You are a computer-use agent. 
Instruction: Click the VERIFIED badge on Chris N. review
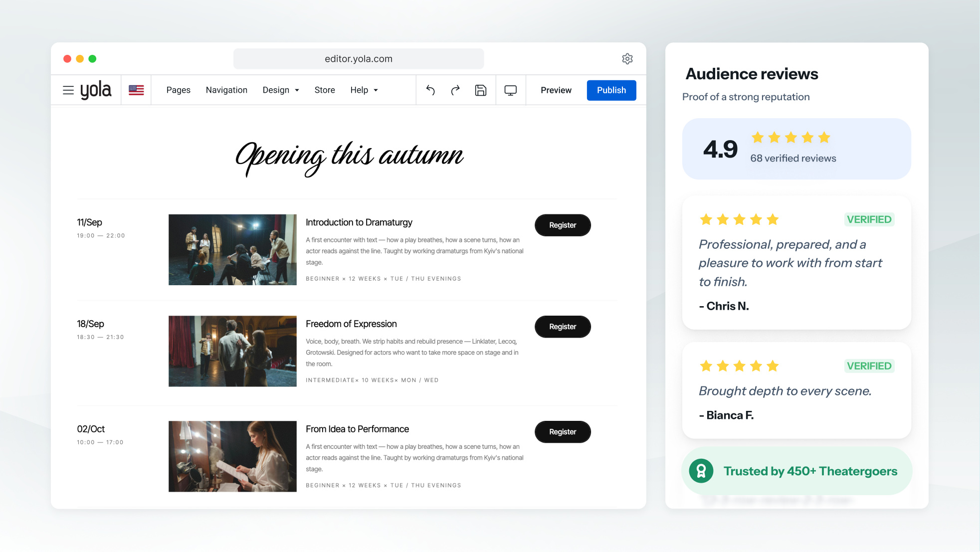point(869,220)
